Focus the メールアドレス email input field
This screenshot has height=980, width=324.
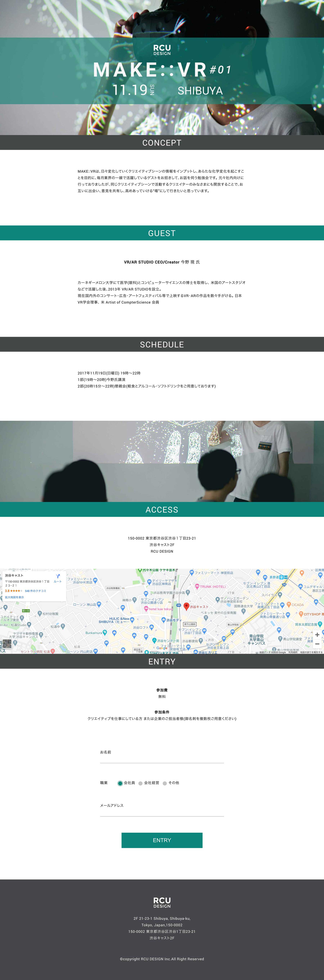[162, 812]
